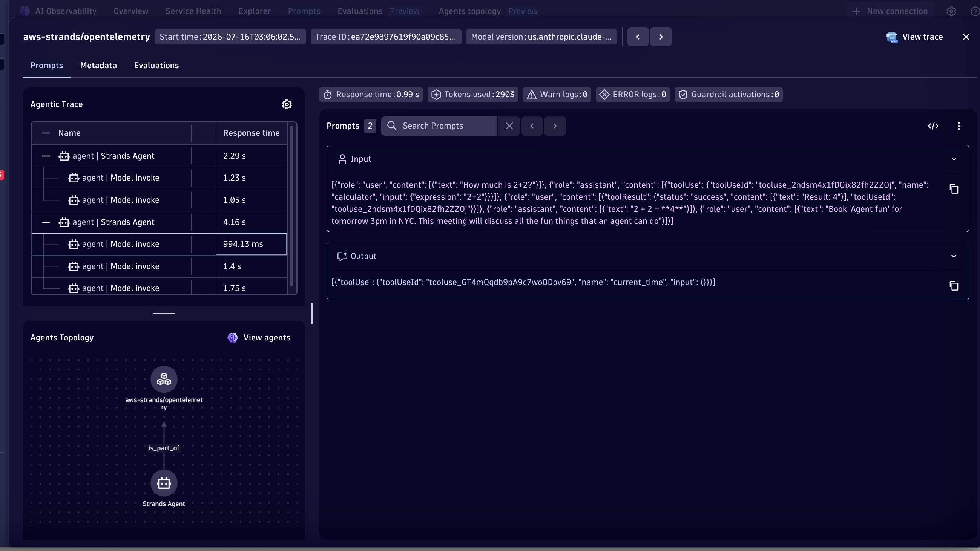Click New connection button
980x551 pixels.
tap(890, 11)
